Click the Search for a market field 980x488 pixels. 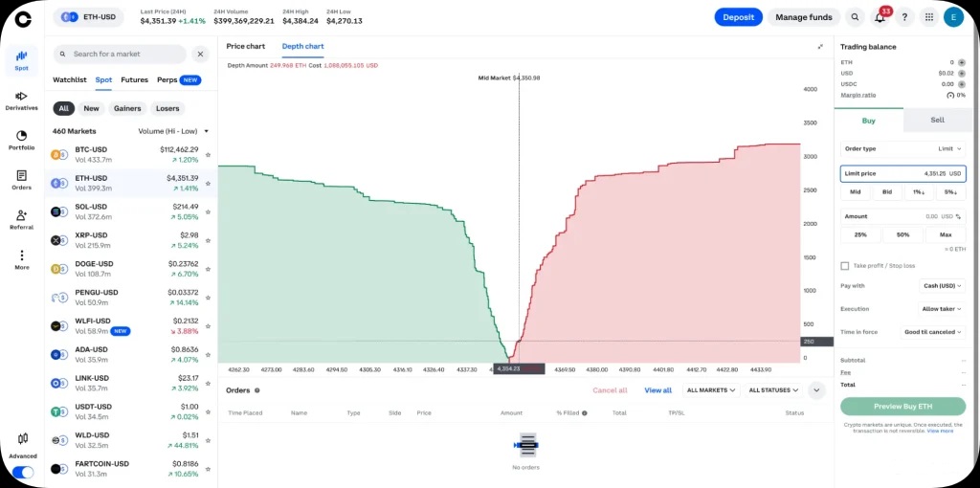(124, 55)
